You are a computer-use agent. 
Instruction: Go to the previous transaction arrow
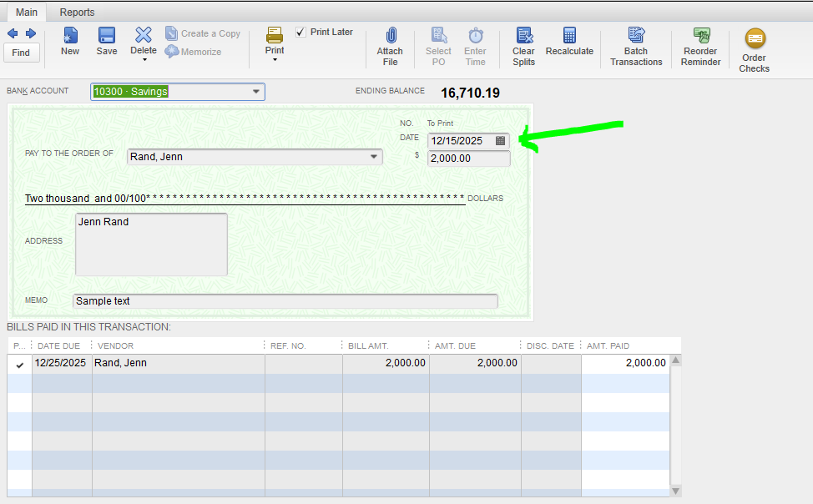(x=13, y=33)
